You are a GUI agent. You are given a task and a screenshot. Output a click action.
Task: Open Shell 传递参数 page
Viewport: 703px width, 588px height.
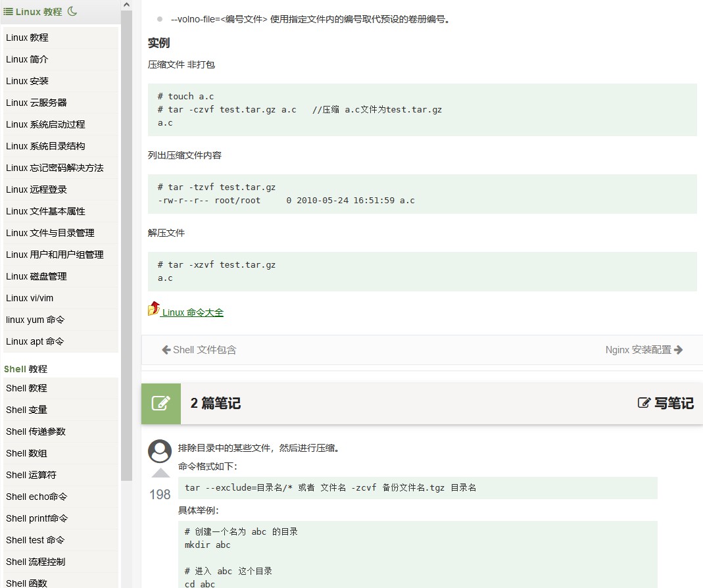click(x=61, y=431)
